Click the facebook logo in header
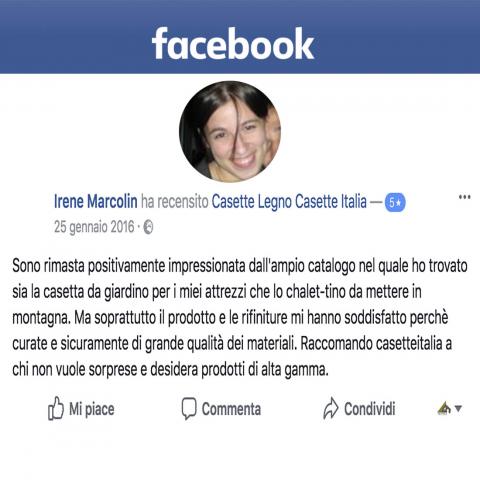The width and height of the screenshot is (480, 480). (x=233, y=43)
